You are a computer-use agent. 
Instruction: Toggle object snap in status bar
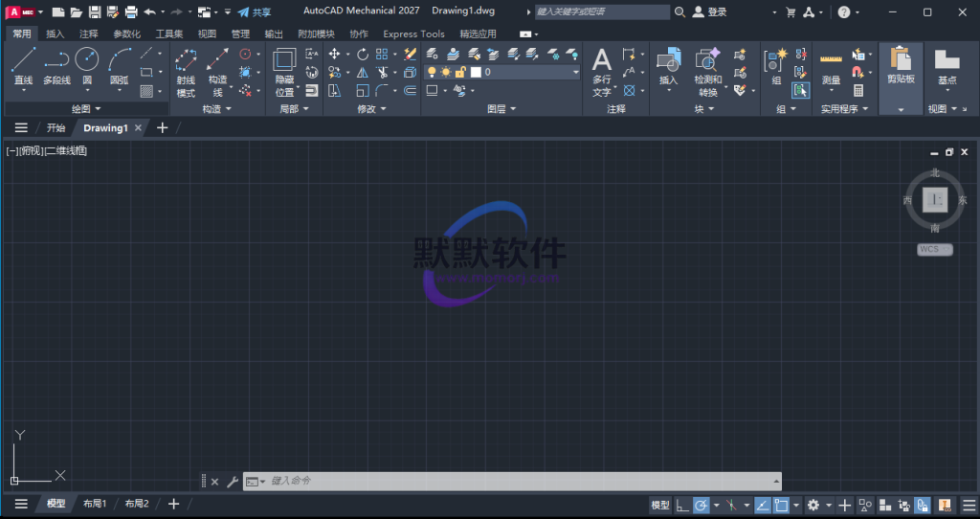[x=783, y=505]
